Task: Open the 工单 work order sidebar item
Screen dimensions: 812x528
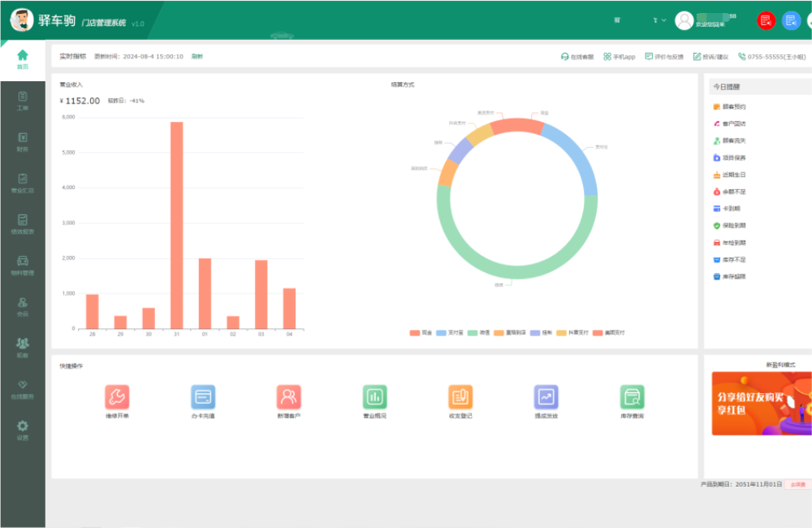Action: coord(22,101)
